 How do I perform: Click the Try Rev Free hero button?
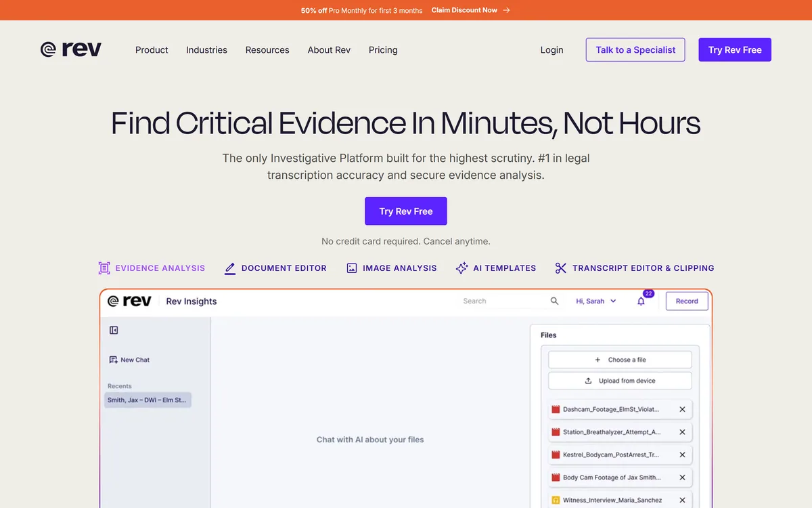(x=406, y=211)
